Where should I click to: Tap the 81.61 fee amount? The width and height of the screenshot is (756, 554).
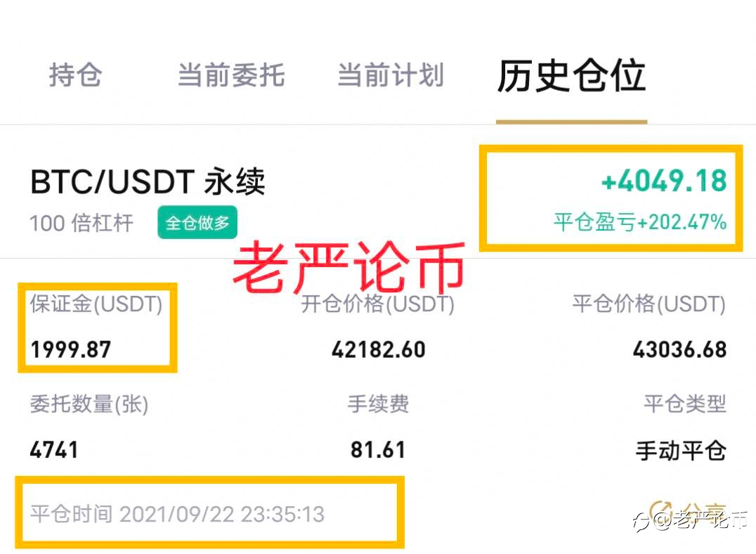click(x=377, y=450)
